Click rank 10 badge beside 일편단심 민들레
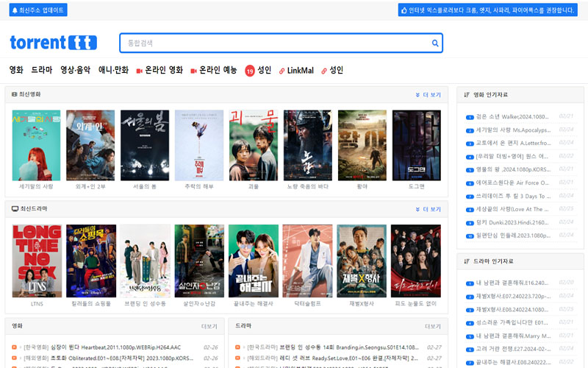Screen dimensions: 588x368 click(x=470, y=236)
